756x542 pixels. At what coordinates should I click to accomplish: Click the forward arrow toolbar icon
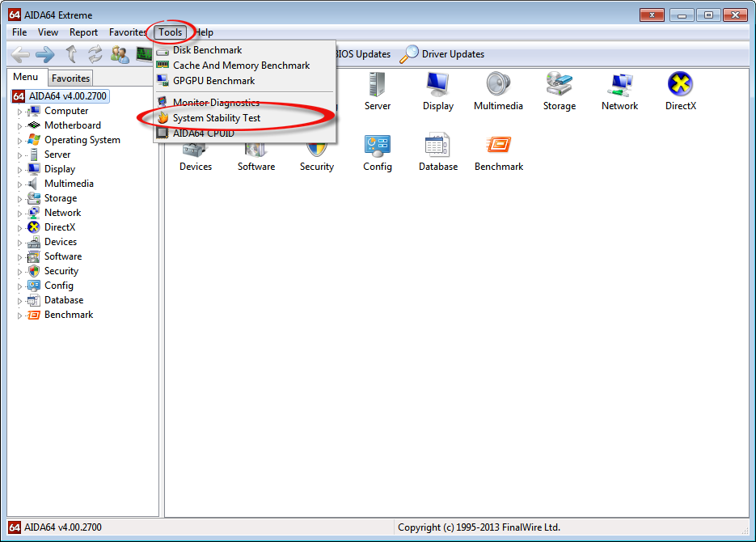(45, 54)
